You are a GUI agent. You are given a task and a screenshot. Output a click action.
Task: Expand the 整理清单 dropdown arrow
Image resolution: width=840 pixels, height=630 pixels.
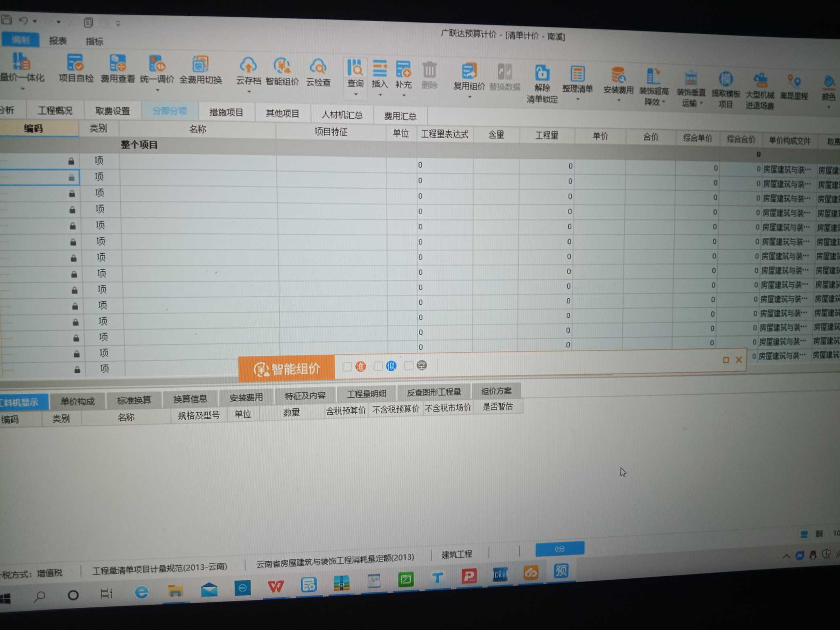pyautogui.click(x=578, y=99)
